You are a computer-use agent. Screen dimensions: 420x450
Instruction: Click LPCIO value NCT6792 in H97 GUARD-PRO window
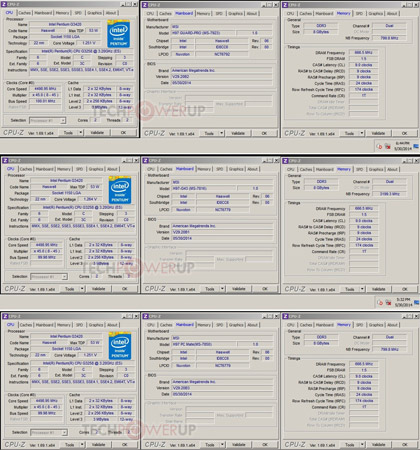pos(222,54)
